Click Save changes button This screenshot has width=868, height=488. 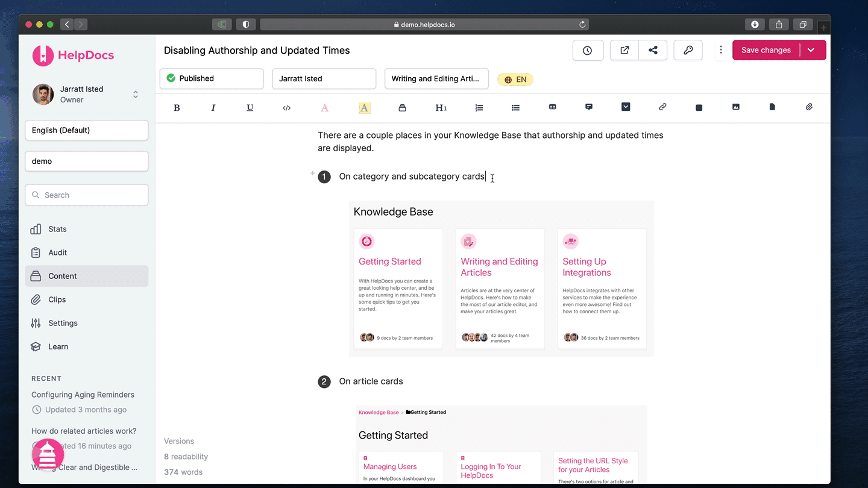766,50
